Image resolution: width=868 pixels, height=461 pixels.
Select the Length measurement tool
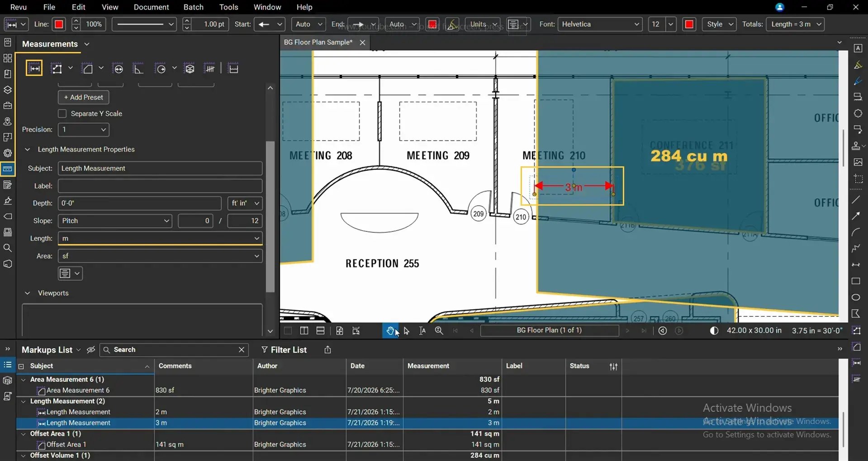click(34, 69)
